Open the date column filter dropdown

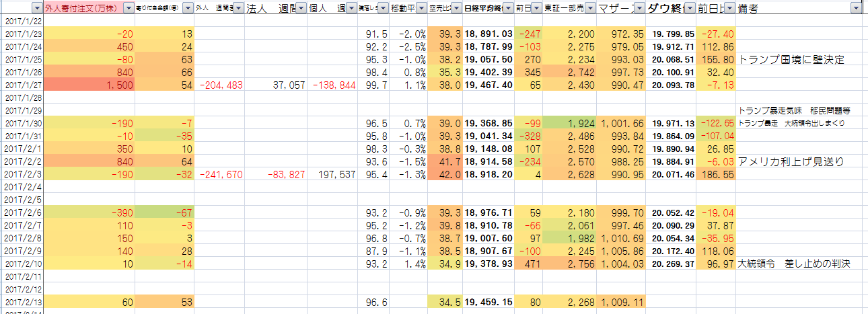[x=35, y=8]
